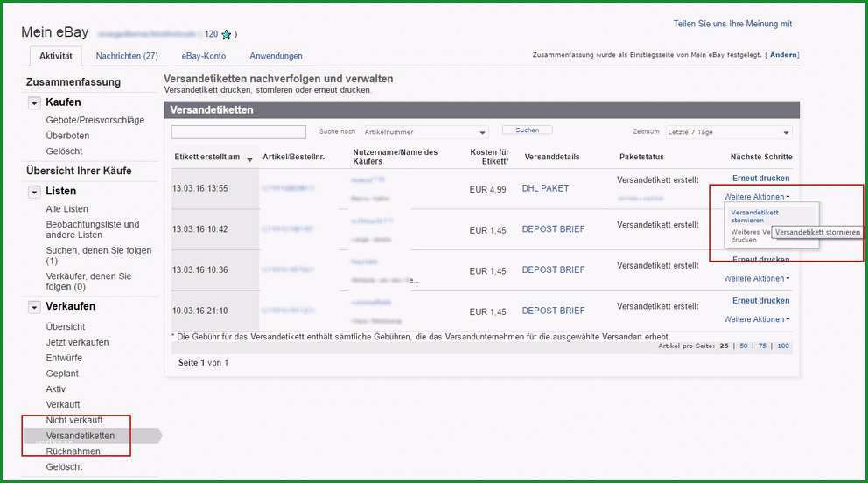The width and height of the screenshot is (868, 483).
Task: Switch to the Aktivität tab
Action: [x=55, y=56]
